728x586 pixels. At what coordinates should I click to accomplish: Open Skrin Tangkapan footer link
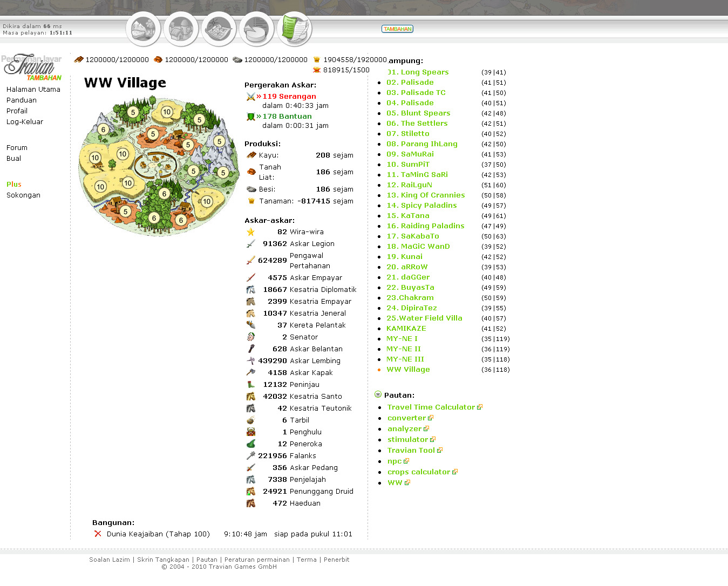[163, 560]
